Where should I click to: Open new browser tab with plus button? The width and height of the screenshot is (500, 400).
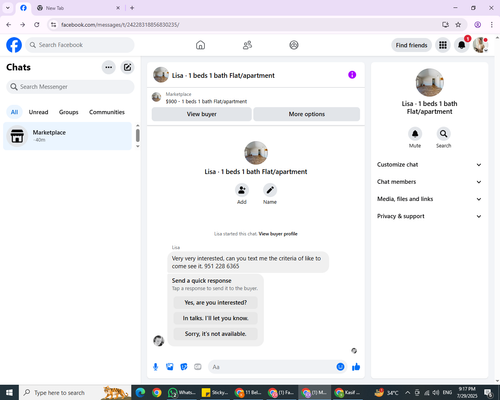[132, 8]
